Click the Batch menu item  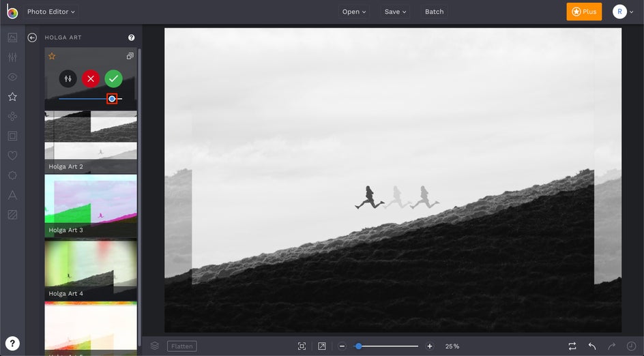coord(434,12)
